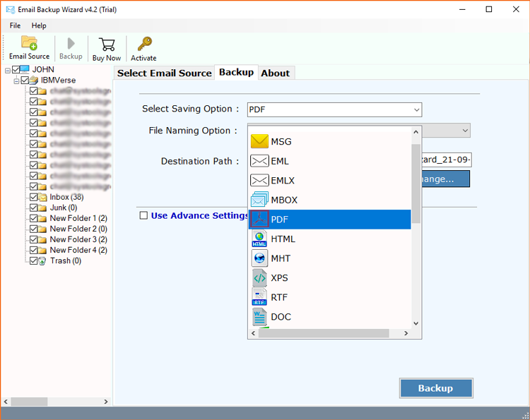Open the File menu
Image resolution: width=530 pixels, height=420 pixels.
pyautogui.click(x=15, y=25)
